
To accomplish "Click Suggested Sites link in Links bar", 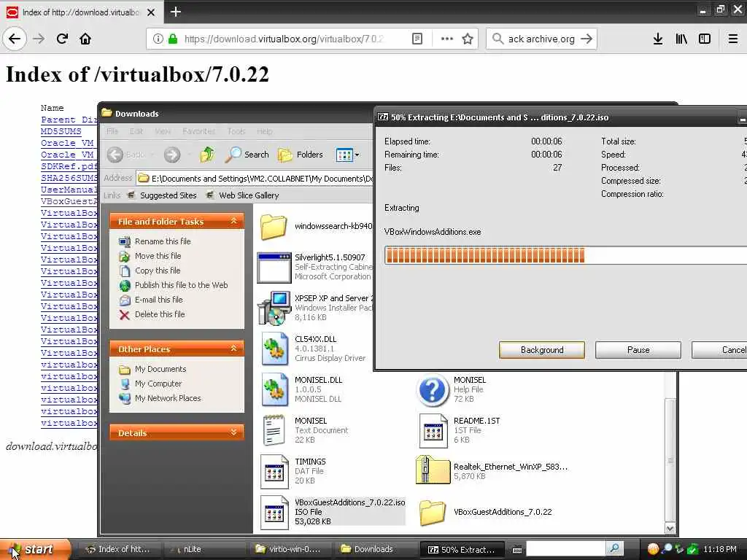I will (163, 195).
